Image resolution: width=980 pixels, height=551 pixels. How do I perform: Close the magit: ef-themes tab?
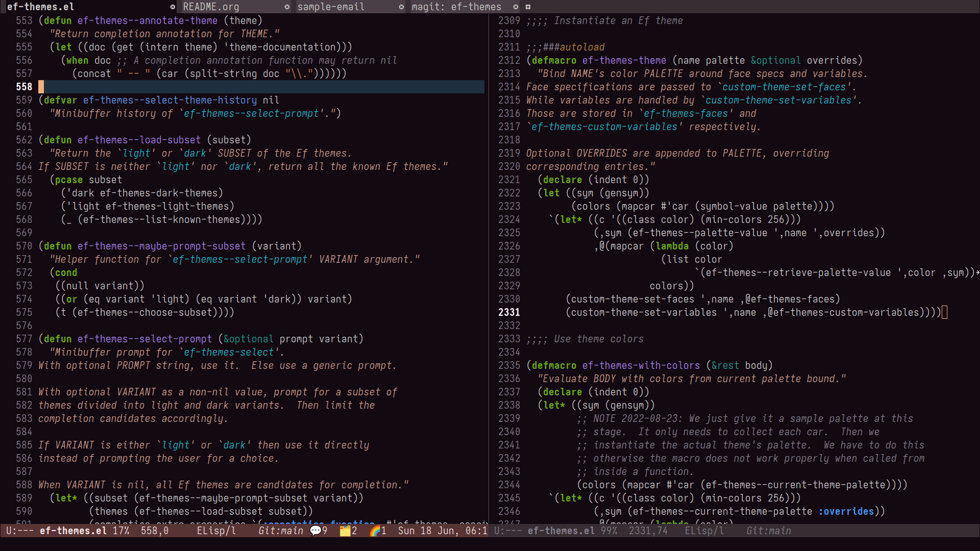pyautogui.click(x=516, y=7)
